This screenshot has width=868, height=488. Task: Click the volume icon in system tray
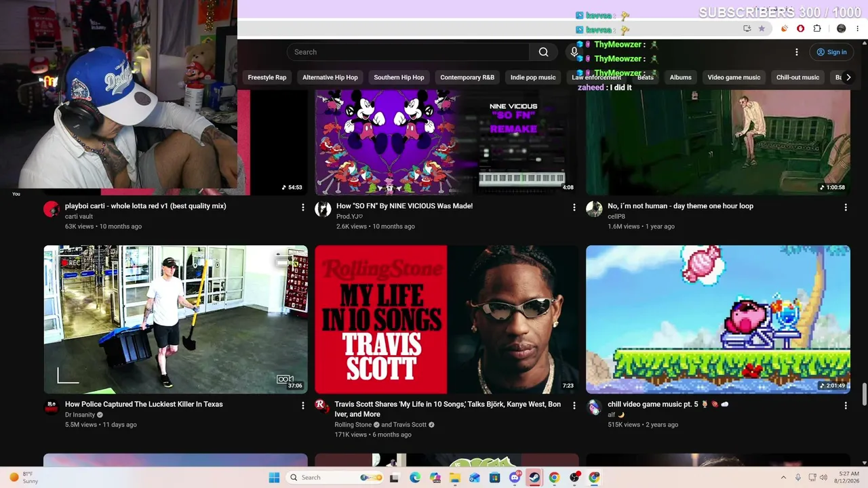point(824,477)
